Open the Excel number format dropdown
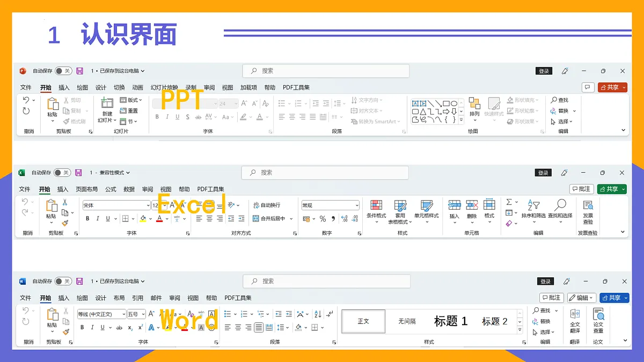The image size is (644, 362). coord(357,205)
